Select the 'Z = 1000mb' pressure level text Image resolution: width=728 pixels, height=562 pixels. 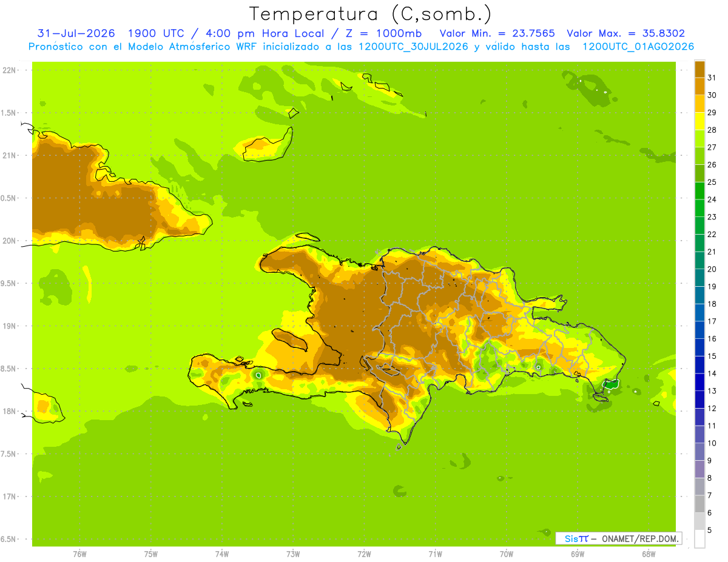[383, 33]
